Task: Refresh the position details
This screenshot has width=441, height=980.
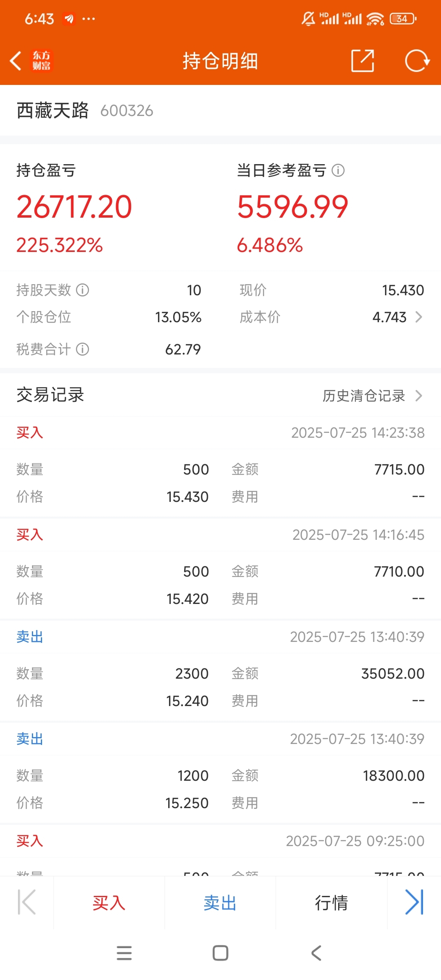Action: [x=417, y=61]
